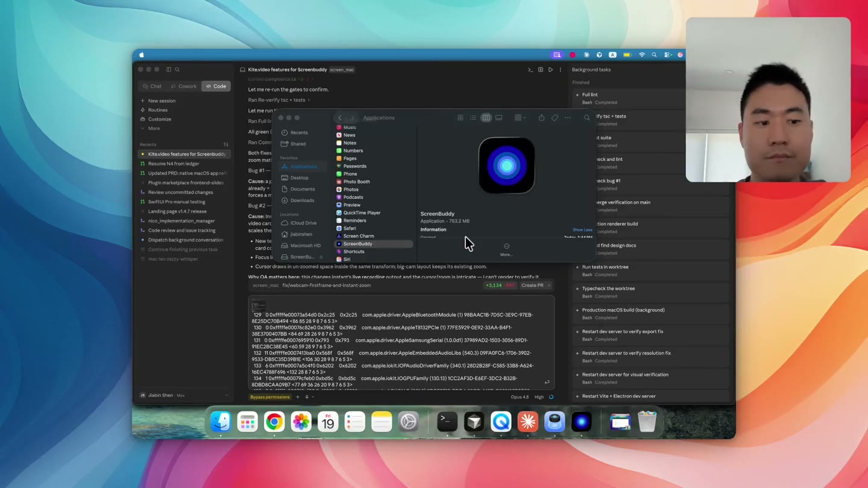Toggle the sidebar panel icon in Claude window
This screenshot has height=488, width=868.
pyautogui.click(x=169, y=69)
